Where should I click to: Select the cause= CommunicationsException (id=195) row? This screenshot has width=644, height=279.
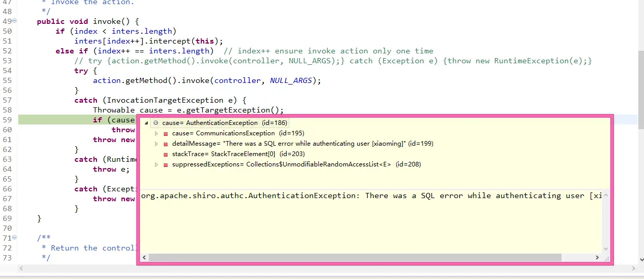[238, 133]
